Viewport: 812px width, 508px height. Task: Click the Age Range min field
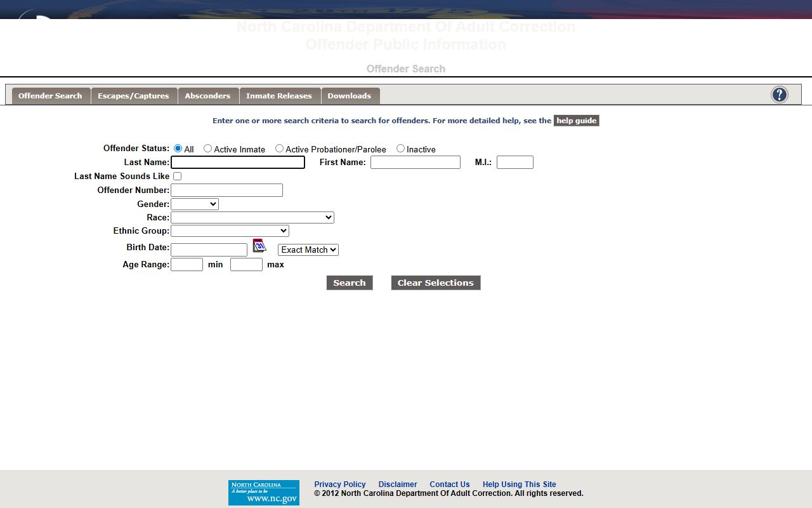(x=187, y=265)
